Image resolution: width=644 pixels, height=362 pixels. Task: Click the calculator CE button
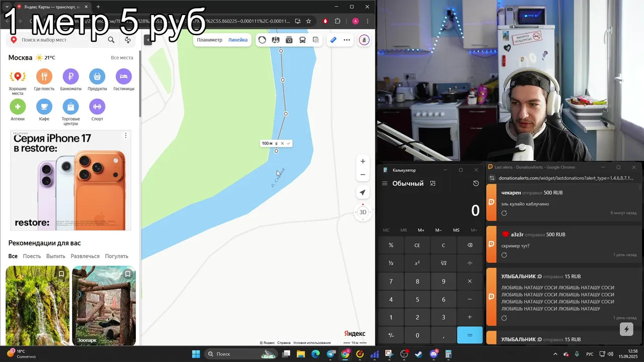click(417, 245)
